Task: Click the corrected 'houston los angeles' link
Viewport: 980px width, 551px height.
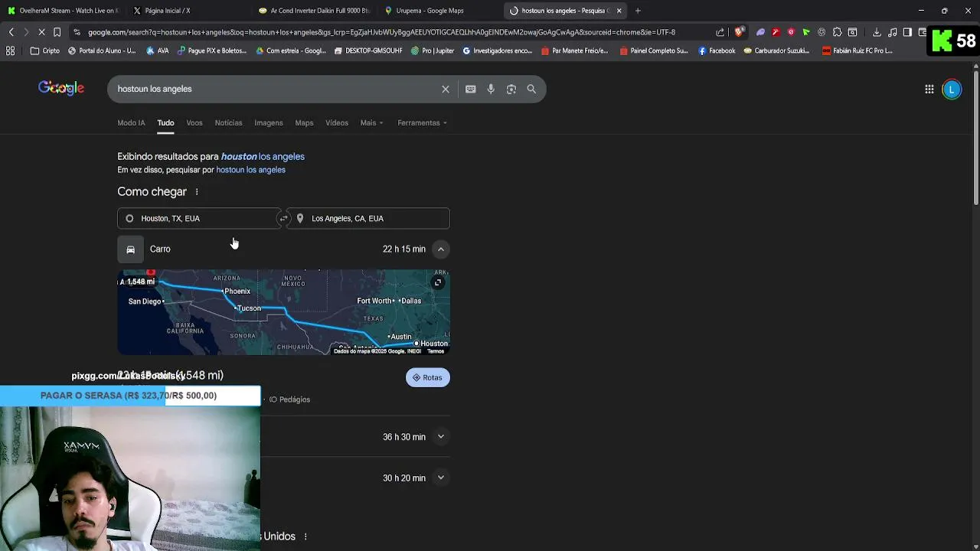Action: pyautogui.click(x=263, y=156)
